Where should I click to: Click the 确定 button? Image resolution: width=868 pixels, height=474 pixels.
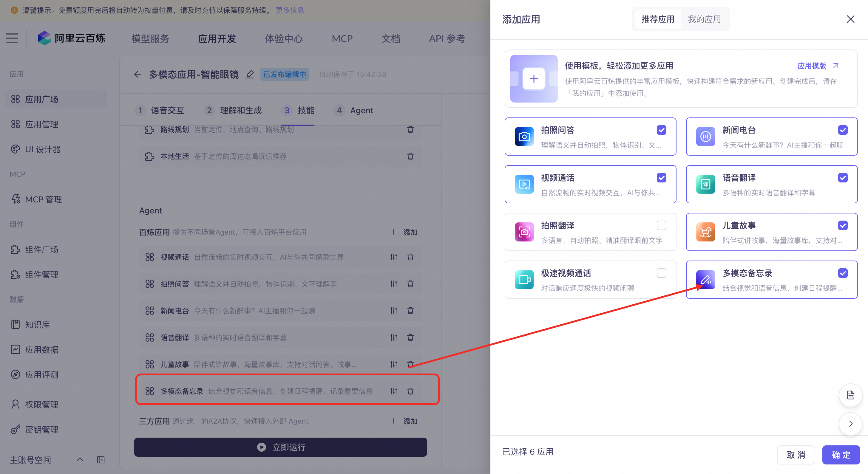(x=841, y=455)
